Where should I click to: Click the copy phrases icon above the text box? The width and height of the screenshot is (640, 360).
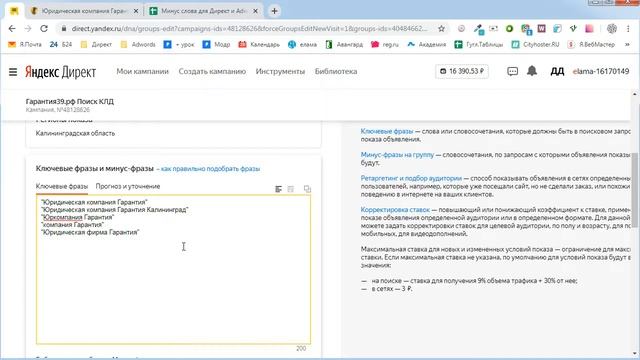[x=307, y=189]
